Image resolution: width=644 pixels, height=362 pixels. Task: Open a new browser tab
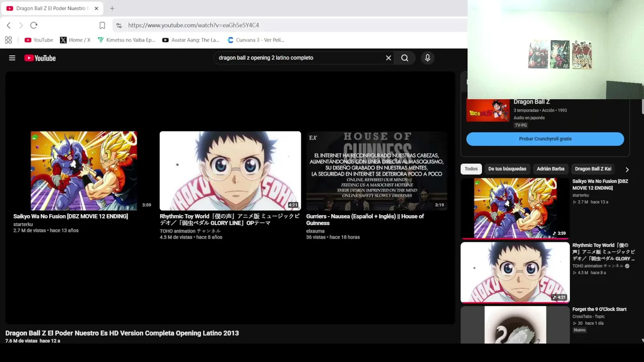click(x=112, y=9)
